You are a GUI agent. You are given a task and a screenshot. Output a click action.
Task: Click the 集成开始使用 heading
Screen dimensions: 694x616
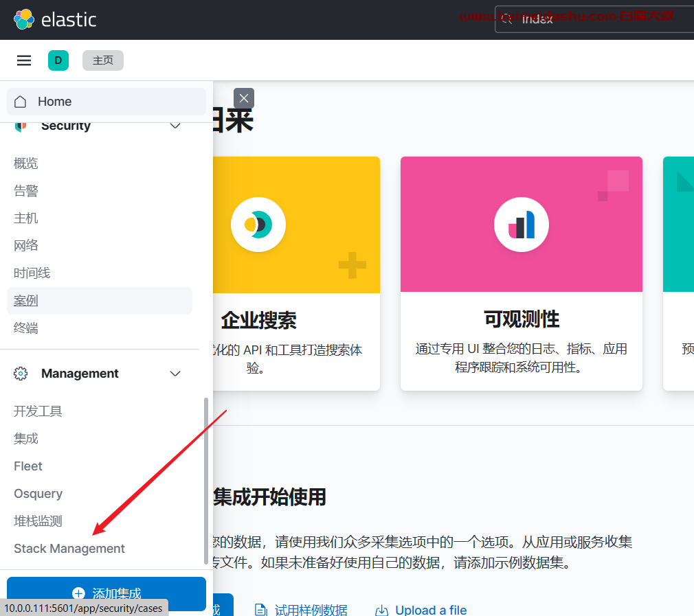pos(269,497)
